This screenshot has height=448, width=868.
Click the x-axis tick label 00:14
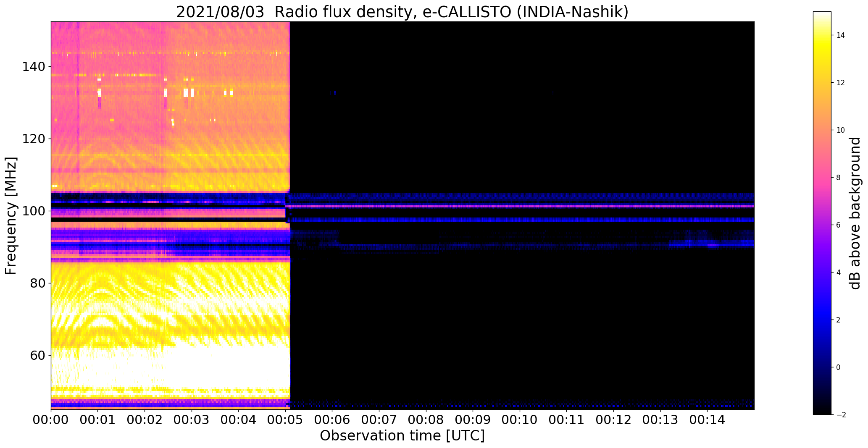click(707, 420)
